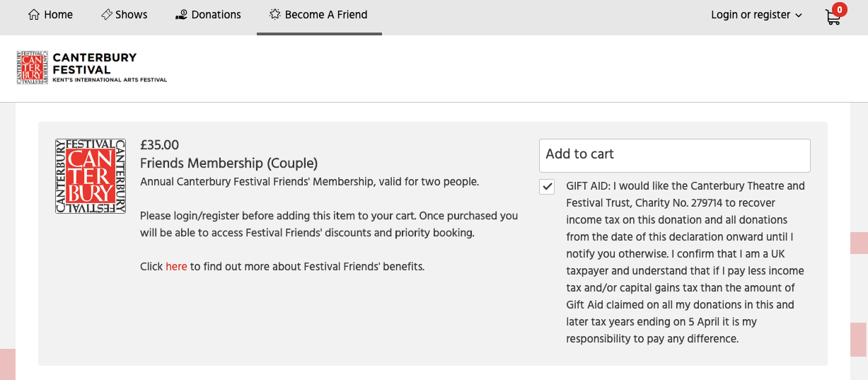Click the badge icon before Become A Friend
Image resolution: width=868 pixels, height=380 pixels.
click(275, 14)
